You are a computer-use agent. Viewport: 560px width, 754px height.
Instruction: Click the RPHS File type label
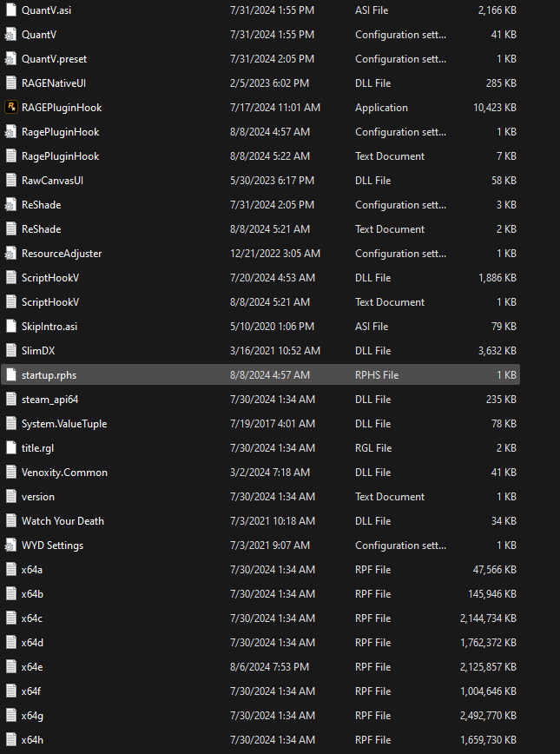(x=377, y=375)
